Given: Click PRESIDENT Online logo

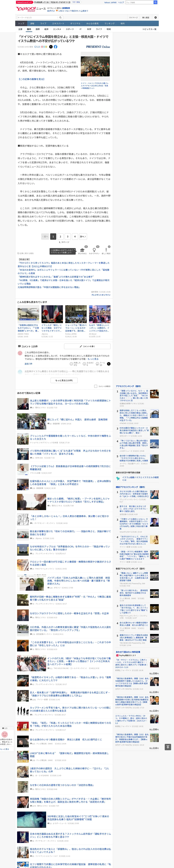Looking at the screenshot, I should pyautogui.click(x=98, y=47).
